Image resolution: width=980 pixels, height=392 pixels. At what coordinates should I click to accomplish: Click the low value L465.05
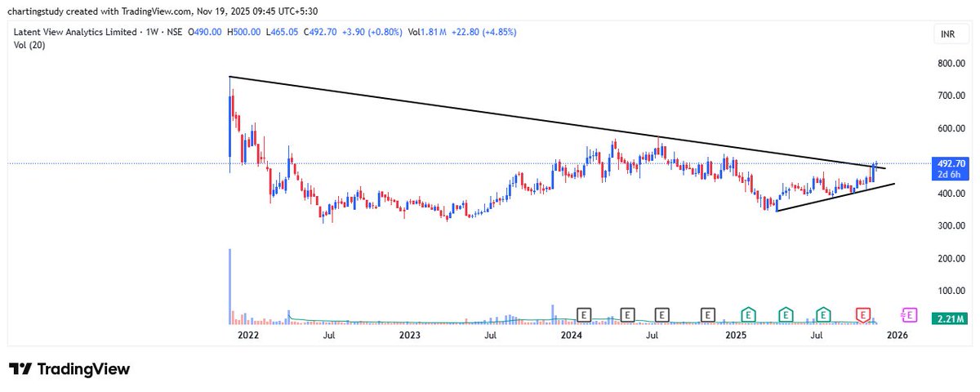[x=283, y=33]
